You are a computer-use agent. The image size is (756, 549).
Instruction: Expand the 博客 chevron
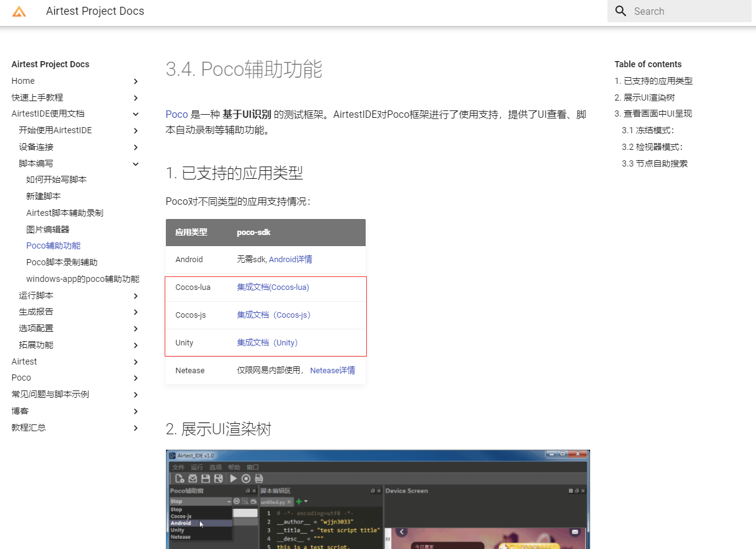pyautogui.click(x=136, y=411)
